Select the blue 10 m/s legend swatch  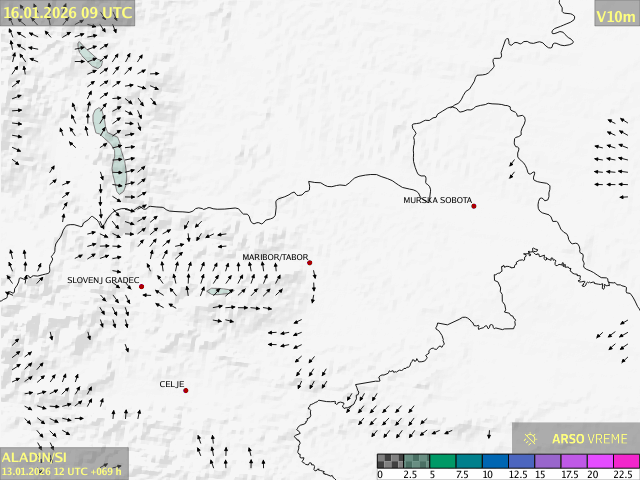[x=494, y=461]
